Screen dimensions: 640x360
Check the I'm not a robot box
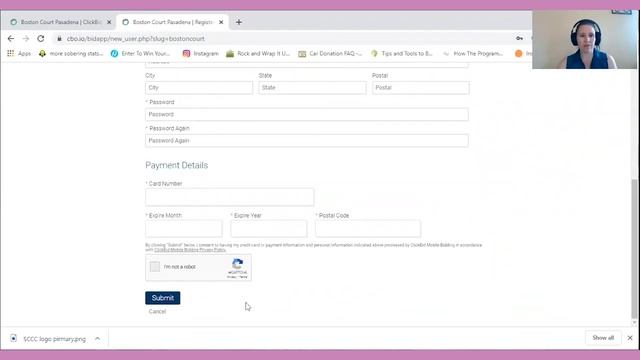point(155,267)
